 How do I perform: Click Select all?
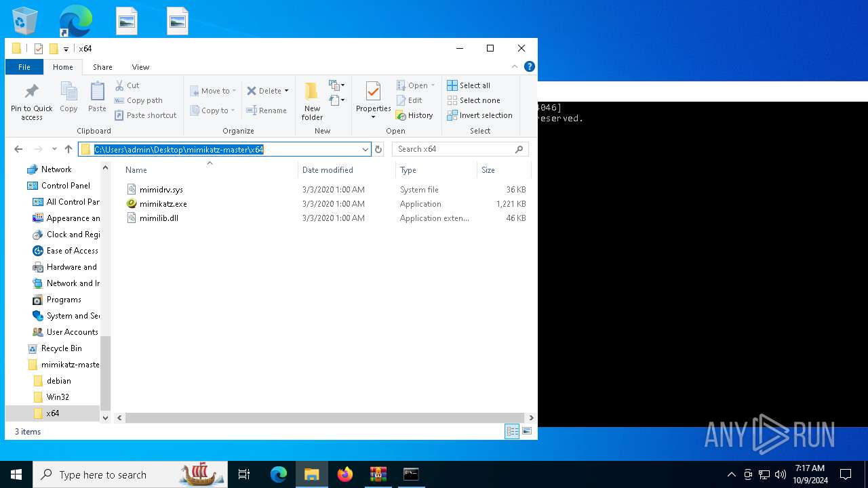(x=469, y=85)
